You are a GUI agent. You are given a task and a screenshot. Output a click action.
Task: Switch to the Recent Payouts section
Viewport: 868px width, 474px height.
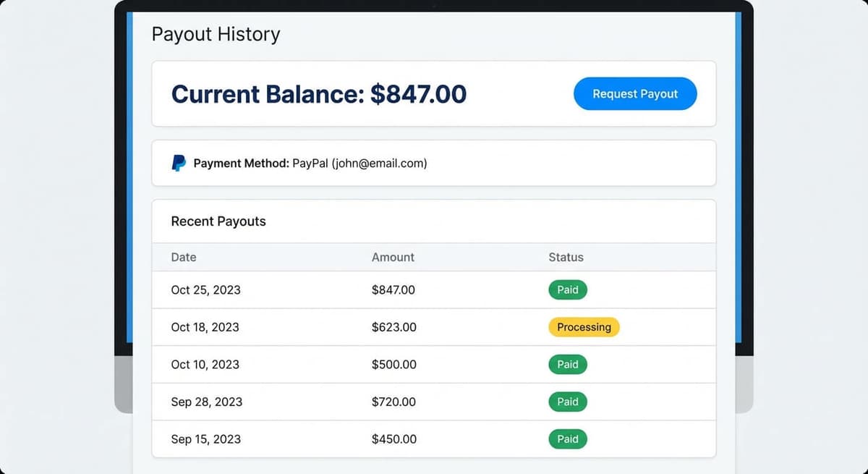pyautogui.click(x=218, y=221)
